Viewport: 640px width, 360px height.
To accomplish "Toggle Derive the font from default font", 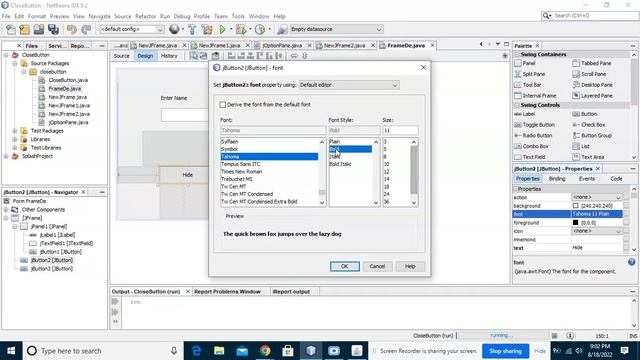I will pyautogui.click(x=223, y=105).
